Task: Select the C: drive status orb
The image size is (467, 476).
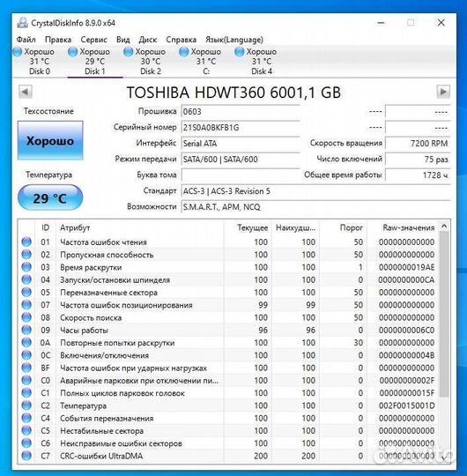Action: point(184,52)
